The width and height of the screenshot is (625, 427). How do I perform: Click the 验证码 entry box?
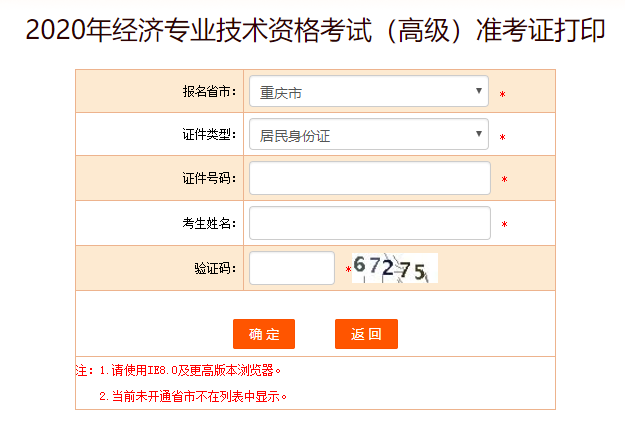point(291,268)
